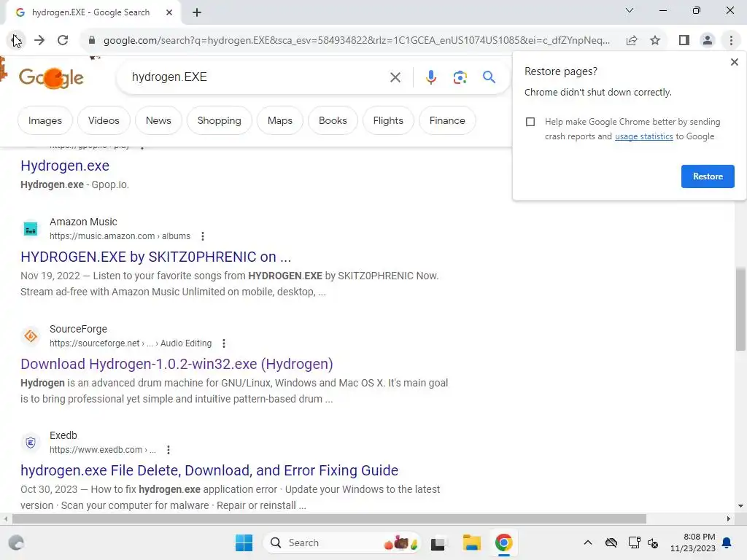Clear the search box text

(x=395, y=77)
